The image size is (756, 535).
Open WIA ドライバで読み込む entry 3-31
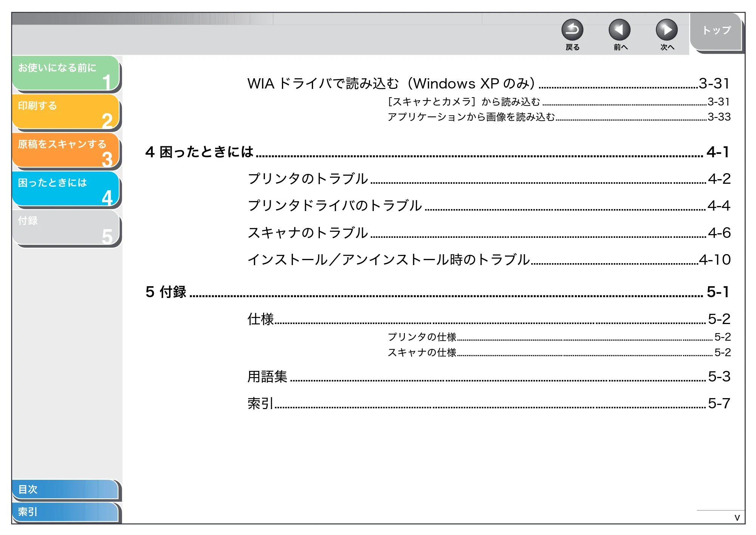488,84
